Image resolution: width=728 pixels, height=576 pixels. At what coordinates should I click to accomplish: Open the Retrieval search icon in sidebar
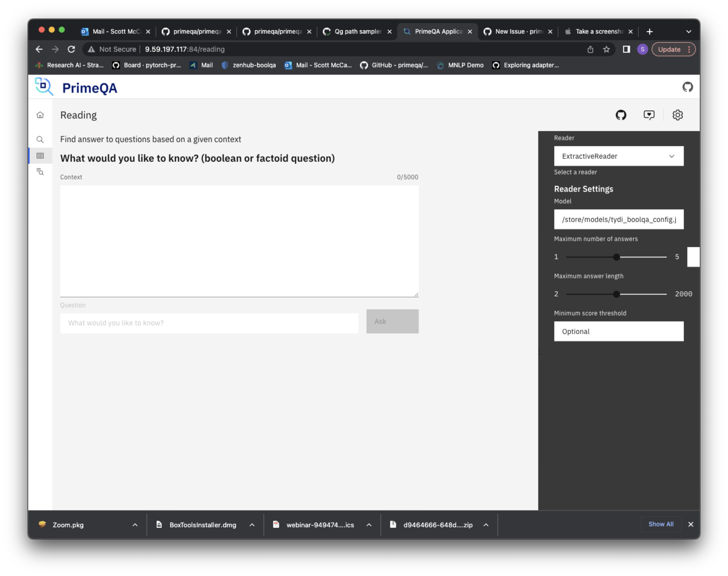coord(40,139)
